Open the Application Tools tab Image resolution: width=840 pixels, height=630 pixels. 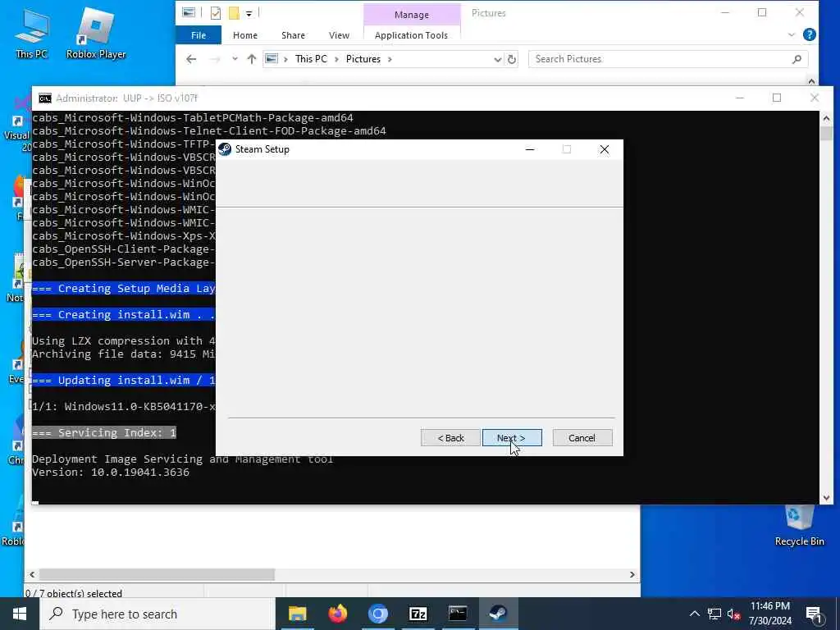pyautogui.click(x=412, y=35)
